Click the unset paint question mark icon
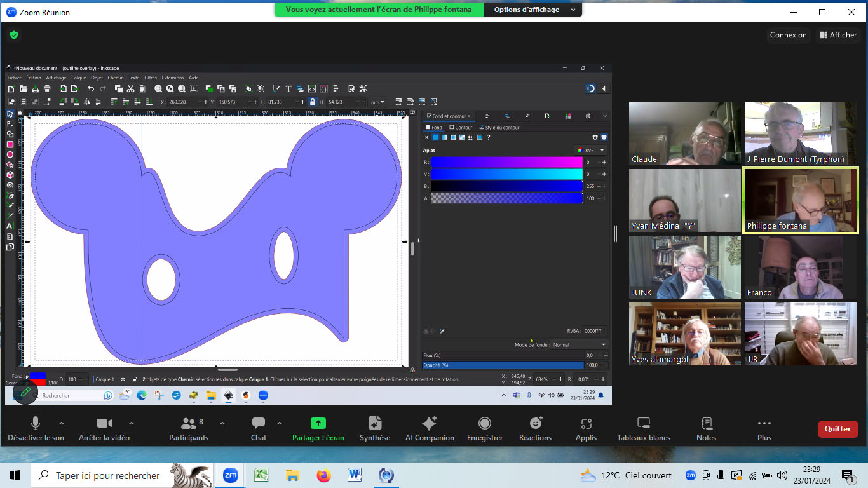The image size is (868, 488). click(x=489, y=137)
